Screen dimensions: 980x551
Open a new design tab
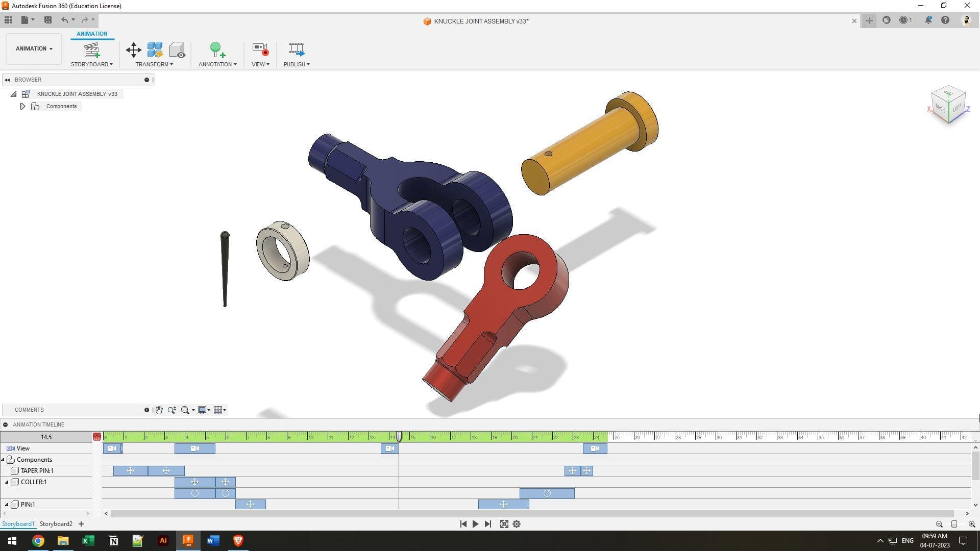(x=869, y=20)
